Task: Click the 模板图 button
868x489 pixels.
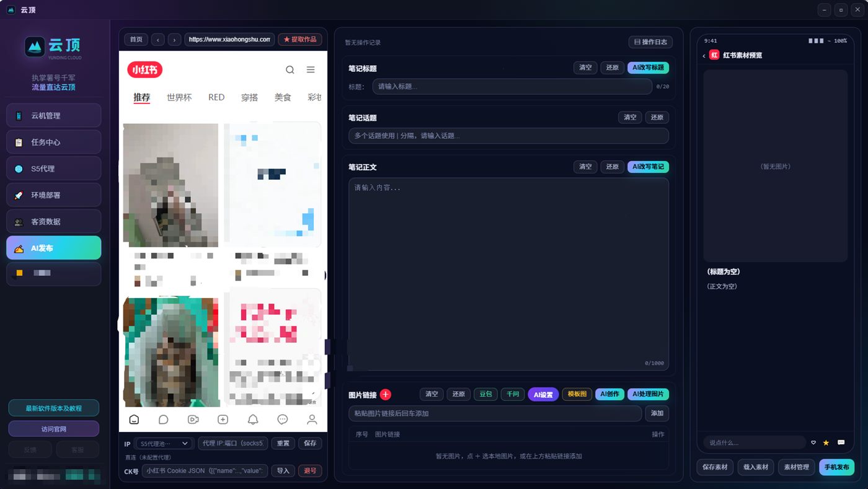Action: 577,394
